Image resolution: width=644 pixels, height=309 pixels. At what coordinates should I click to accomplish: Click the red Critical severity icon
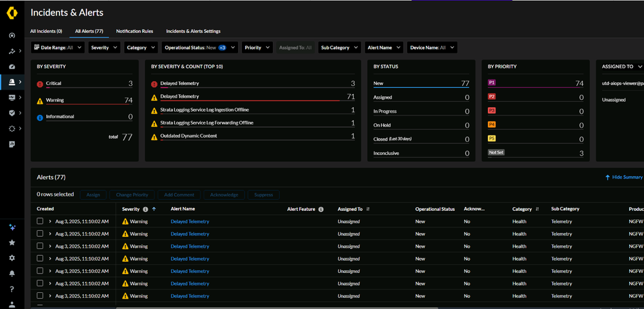(x=40, y=84)
